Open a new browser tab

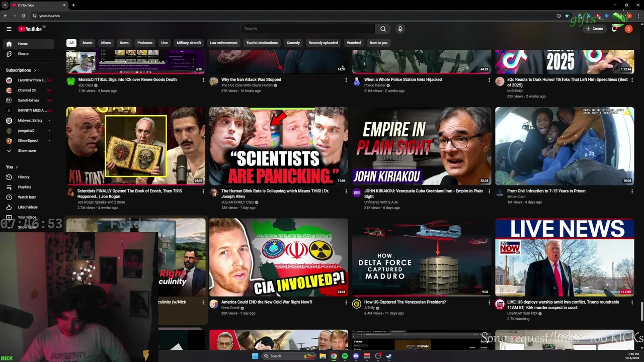(73, 5)
